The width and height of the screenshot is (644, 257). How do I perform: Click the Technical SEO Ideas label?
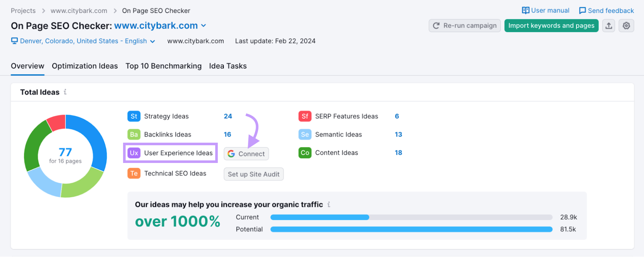click(x=175, y=173)
